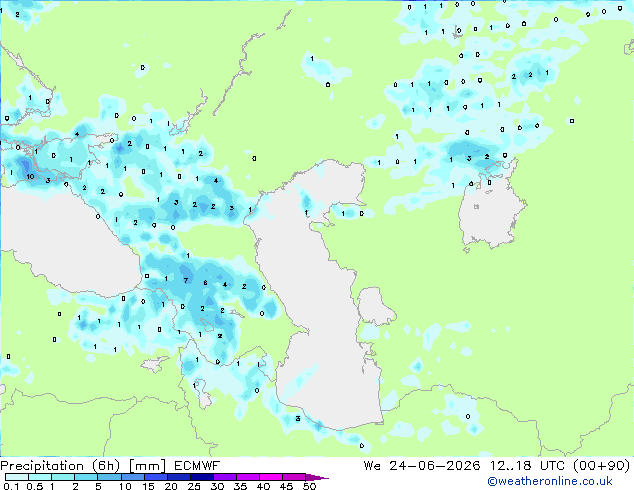Click the 'Precipitation (6h)' title text
Image resolution: width=634 pixels, height=490 pixels.
60,466
